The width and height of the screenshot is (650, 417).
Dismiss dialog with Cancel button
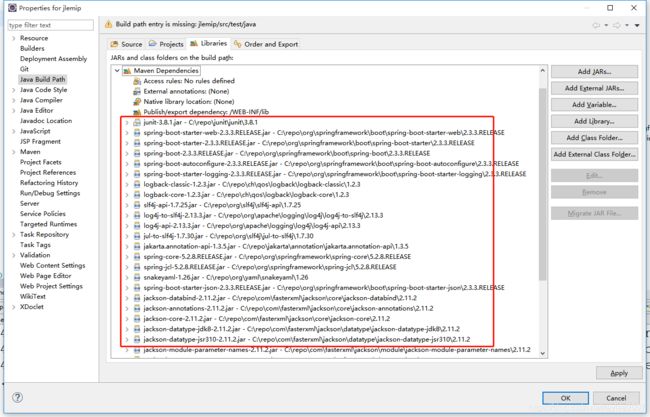[x=616, y=398]
